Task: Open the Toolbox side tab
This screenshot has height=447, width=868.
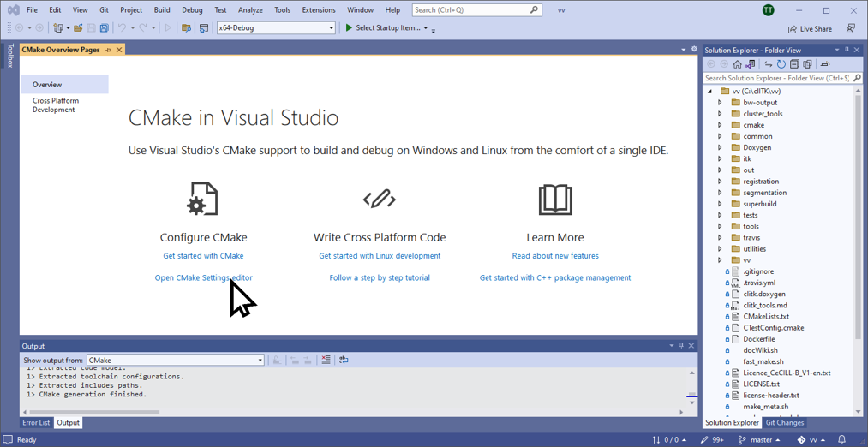Action: point(9,56)
